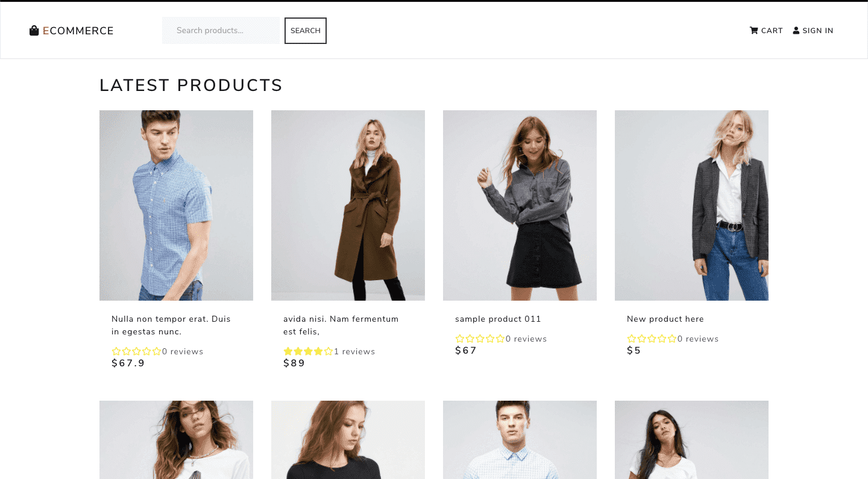868x479 pixels.
Task: Open 'avida nisi. Nam fermentum' product title
Action: click(341, 325)
